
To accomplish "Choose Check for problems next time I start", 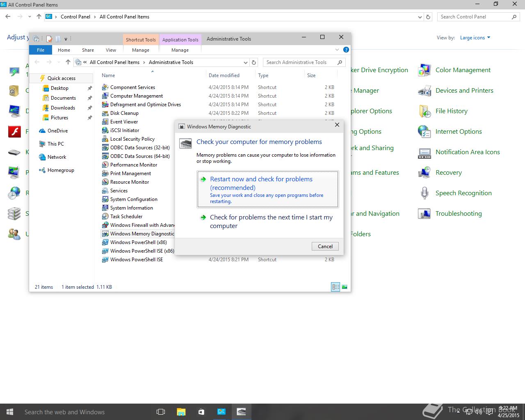I will coord(268,221).
